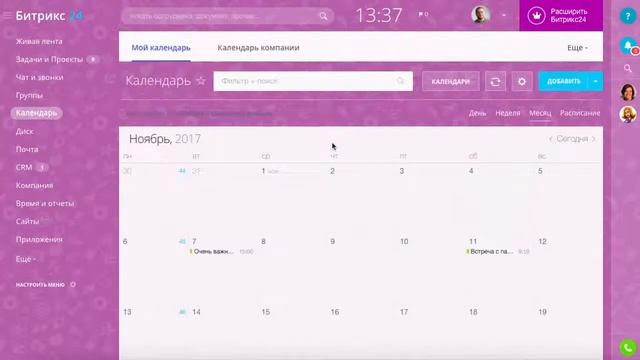Open Почта in sidebar
The height and width of the screenshot is (360, 640).
pos(27,149)
